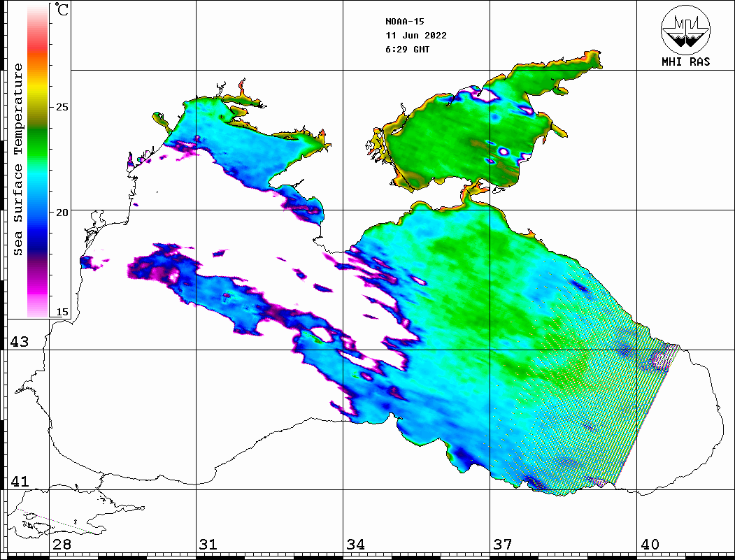
Task: Click the NOAA-15 satellite label
Action: point(404,22)
